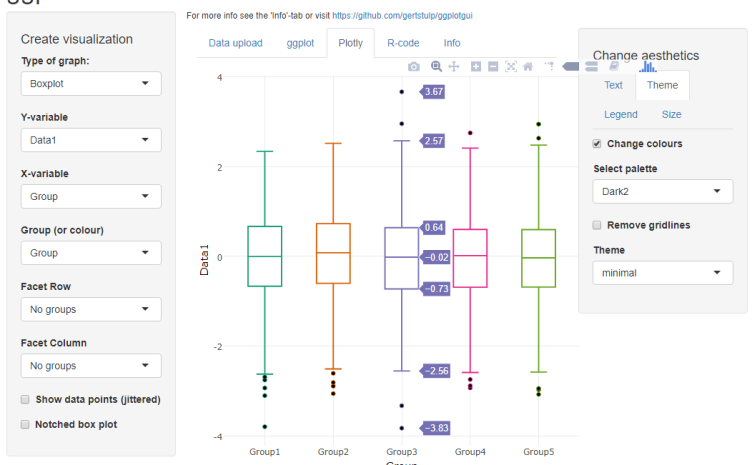The width and height of the screenshot is (752, 465).
Task: Open the Type of graph dropdown
Action: (x=90, y=84)
